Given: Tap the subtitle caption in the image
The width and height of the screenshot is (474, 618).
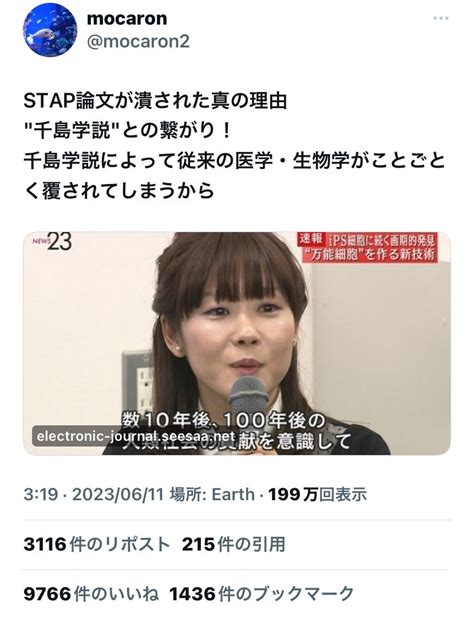Looking at the screenshot, I should 236,431.
